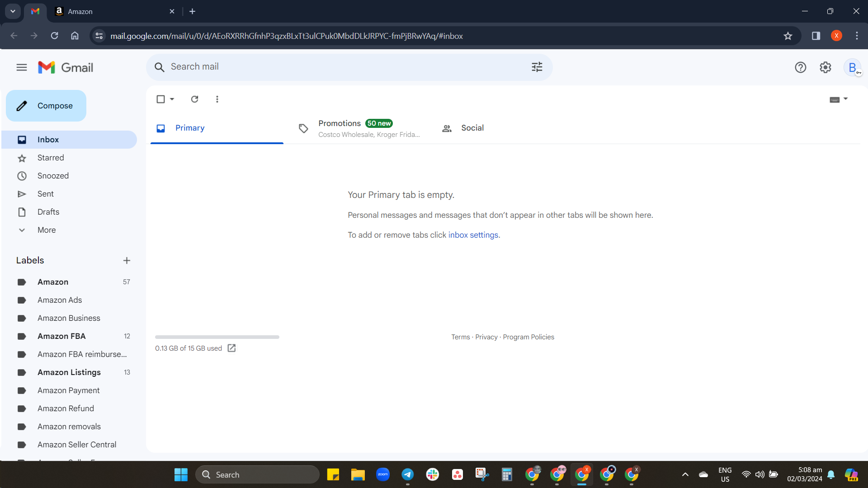This screenshot has height=488, width=868.
Task: Create new label with plus icon
Action: 127,261
